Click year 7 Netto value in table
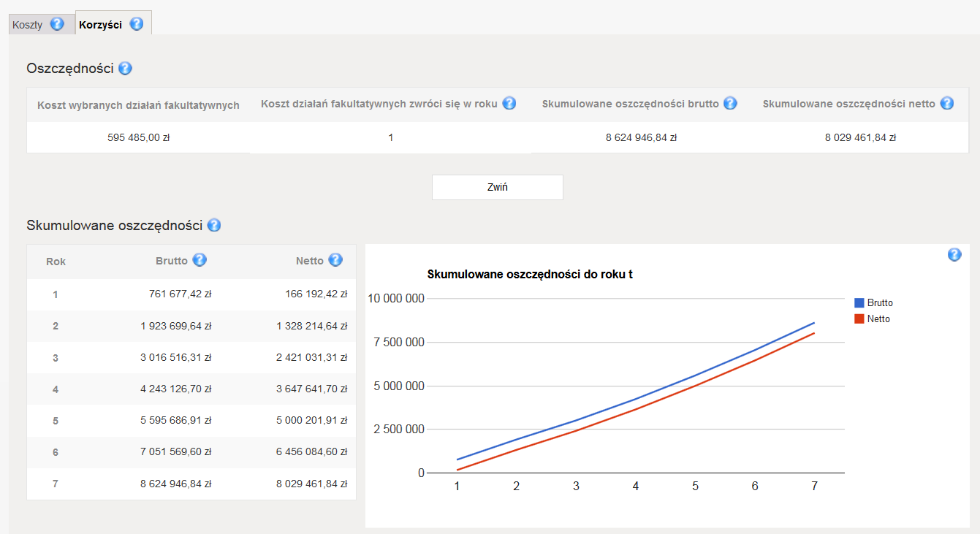 [x=312, y=484]
